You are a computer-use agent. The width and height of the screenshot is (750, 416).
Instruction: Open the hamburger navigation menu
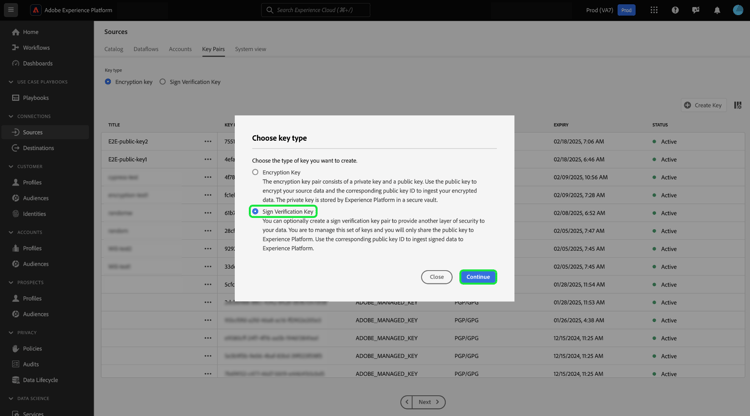point(11,10)
